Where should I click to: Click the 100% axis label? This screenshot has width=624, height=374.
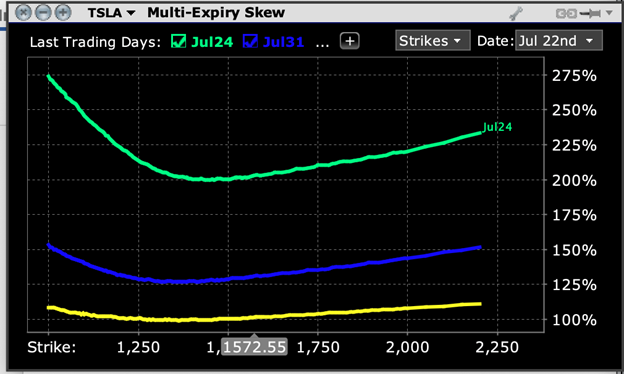point(574,320)
